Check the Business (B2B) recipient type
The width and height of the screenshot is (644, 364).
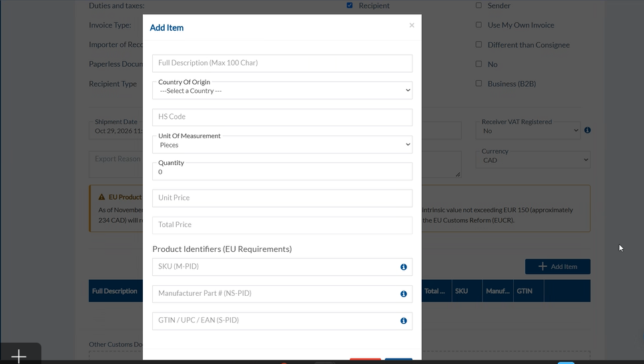tap(478, 83)
